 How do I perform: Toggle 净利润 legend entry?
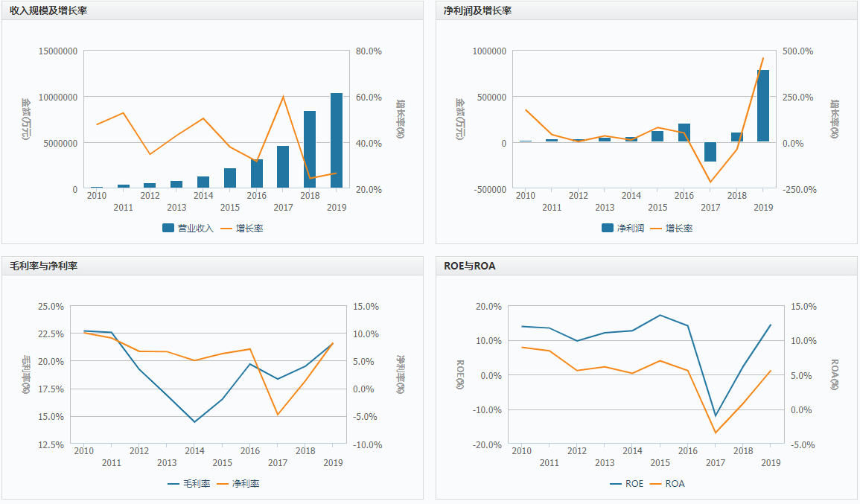tap(622, 229)
